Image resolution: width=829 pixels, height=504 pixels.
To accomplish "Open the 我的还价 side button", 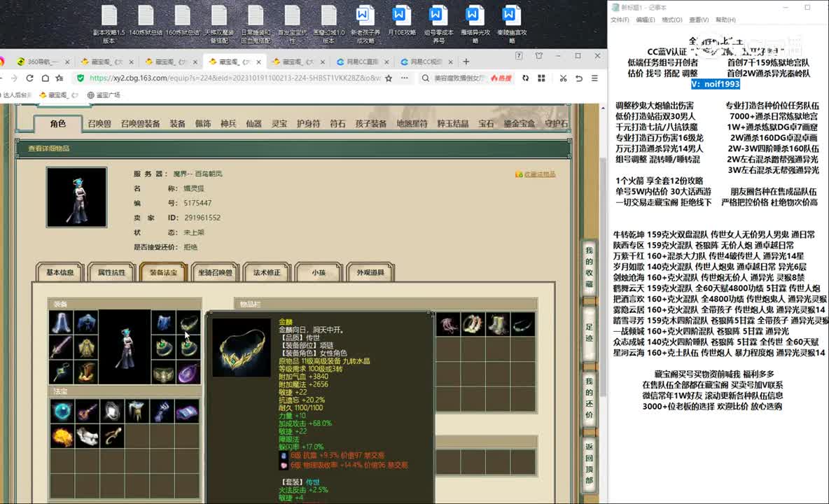I will click(589, 398).
